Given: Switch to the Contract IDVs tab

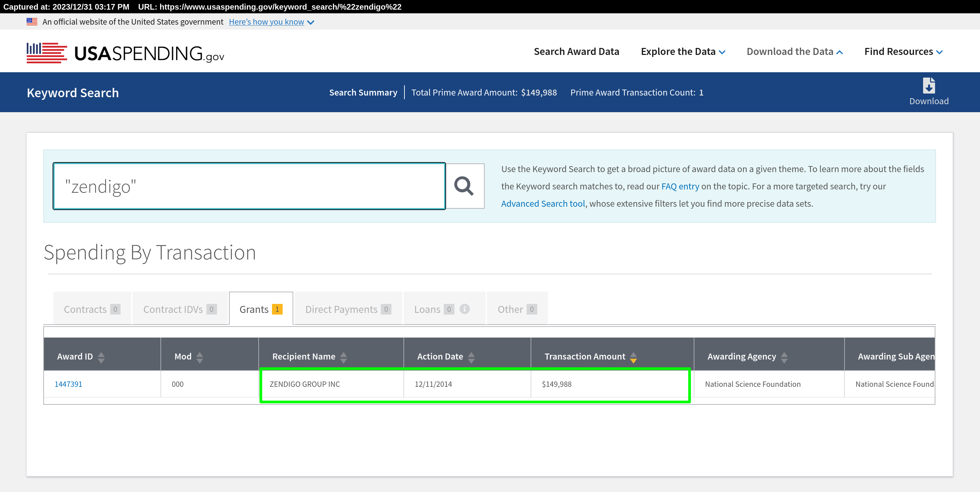Looking at the screenshot, I should tap(180, 309).
